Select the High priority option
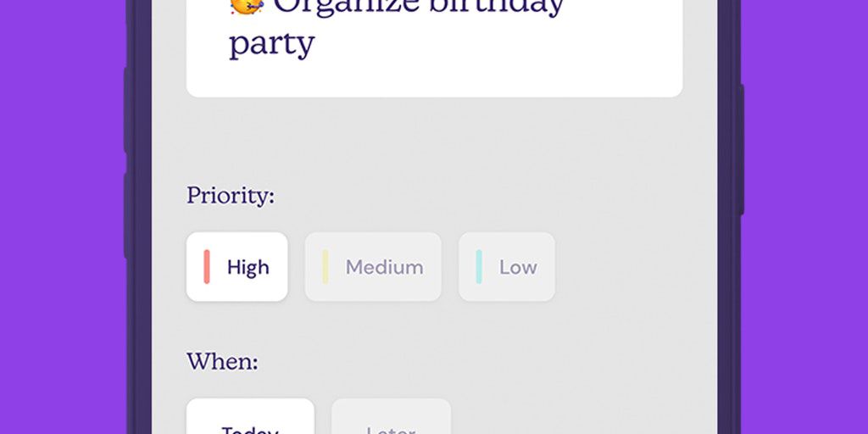The image size is (868, 434). [236, 267]
